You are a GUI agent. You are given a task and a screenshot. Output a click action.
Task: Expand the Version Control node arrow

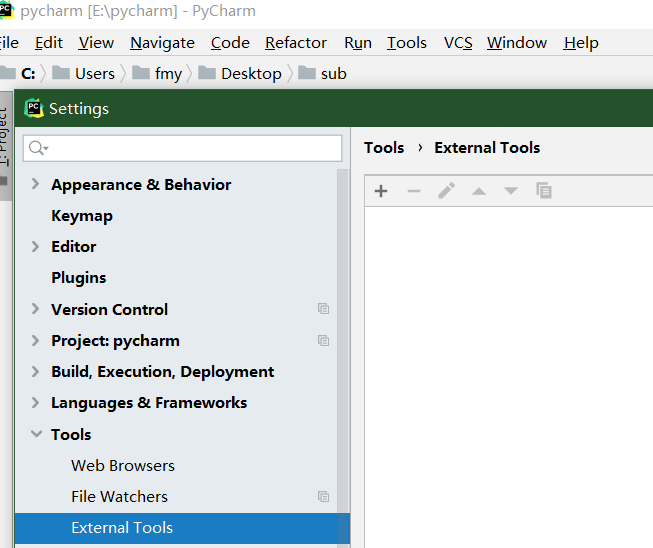(x=36, y=309)
